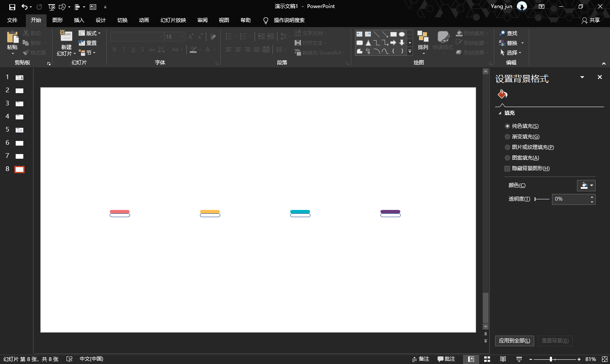
Task: Open the undo history dropdown arrow
Action: [x=31, y=7]
